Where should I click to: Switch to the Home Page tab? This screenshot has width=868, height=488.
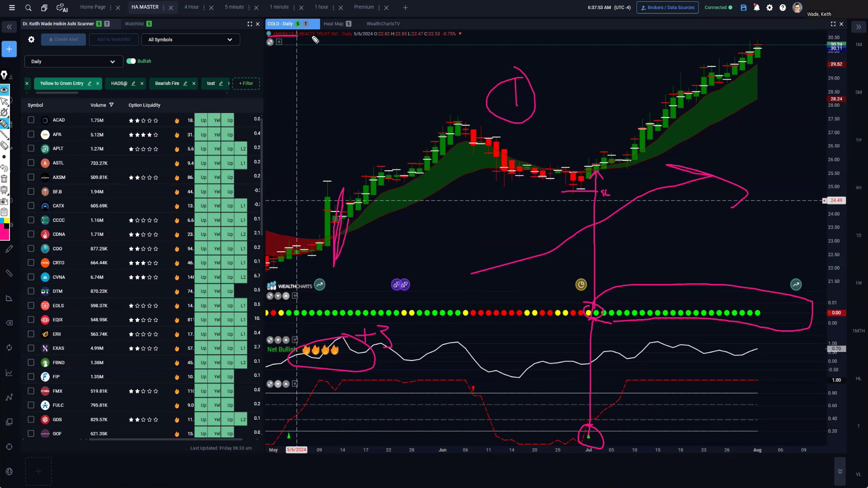(x=93, y=7)
